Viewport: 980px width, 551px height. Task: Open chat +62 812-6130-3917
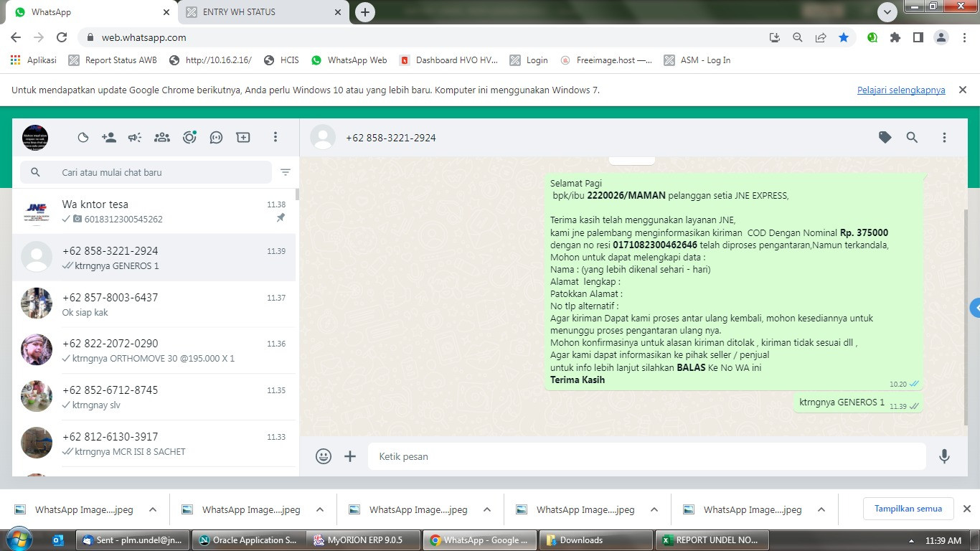(154, 443)
